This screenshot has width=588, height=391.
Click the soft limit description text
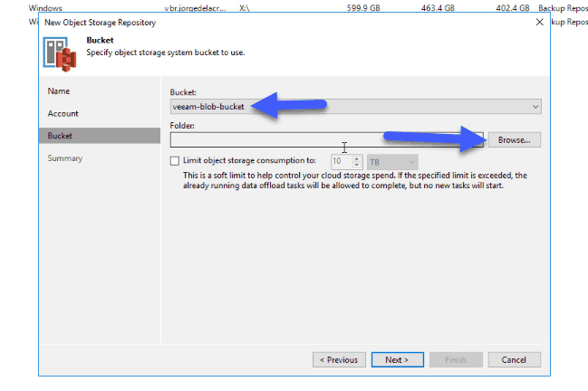[x=355, y=180]
